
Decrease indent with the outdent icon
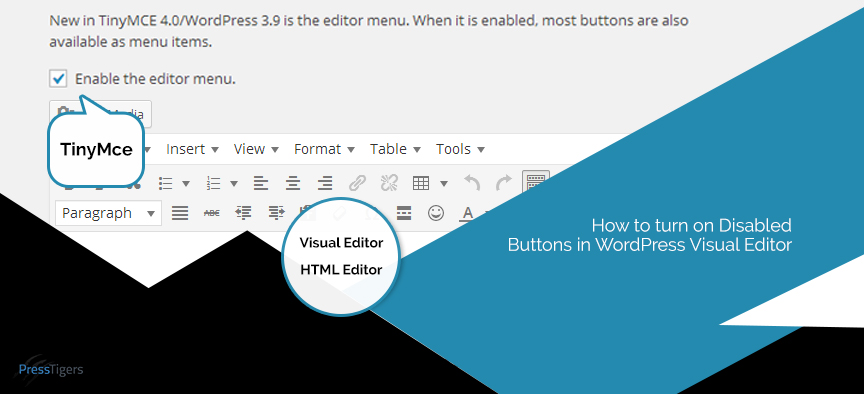click(244, 213)
